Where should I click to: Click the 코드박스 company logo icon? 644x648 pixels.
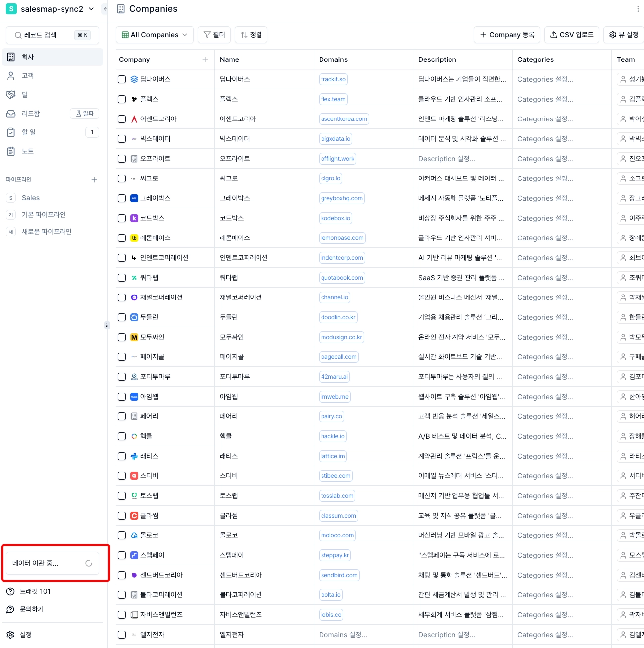pyautogui.click(x=134, y=218)
